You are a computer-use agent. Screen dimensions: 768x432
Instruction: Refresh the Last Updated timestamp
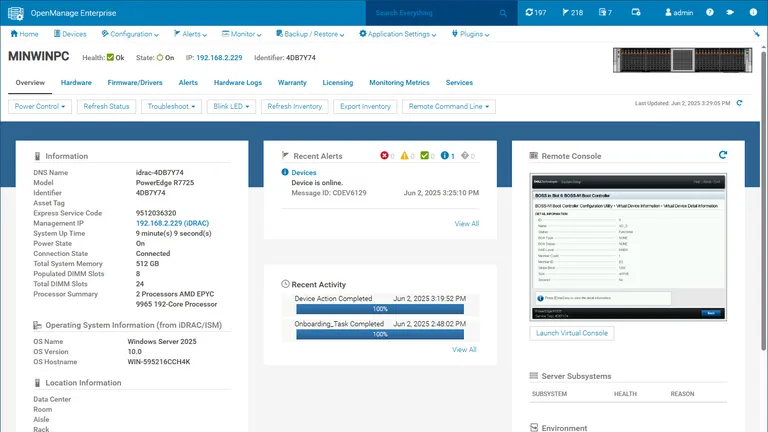(x=739, y=103)
